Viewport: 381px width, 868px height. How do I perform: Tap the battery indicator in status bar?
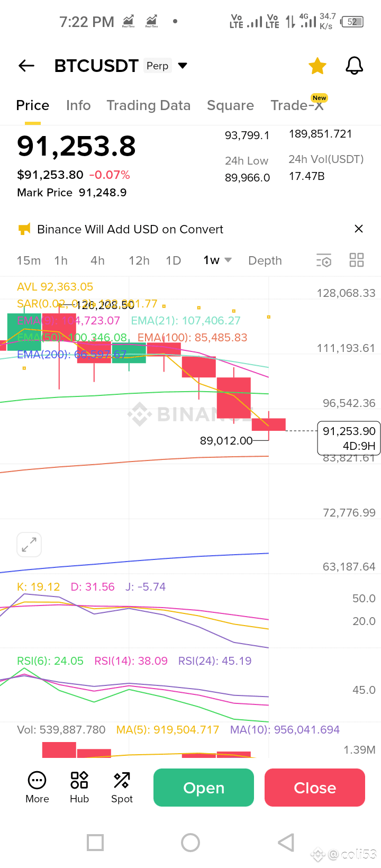[x=352, y=22]
